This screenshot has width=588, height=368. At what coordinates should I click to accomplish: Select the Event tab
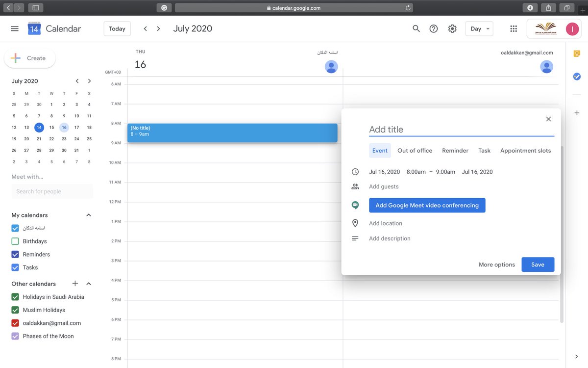(380, 151)
